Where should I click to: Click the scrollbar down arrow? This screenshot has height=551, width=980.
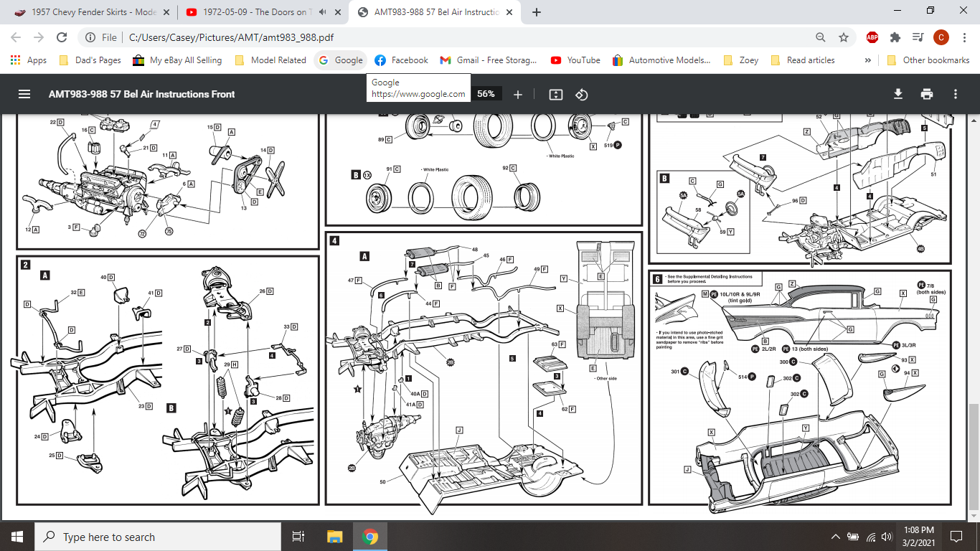click(x=974, y=515)
